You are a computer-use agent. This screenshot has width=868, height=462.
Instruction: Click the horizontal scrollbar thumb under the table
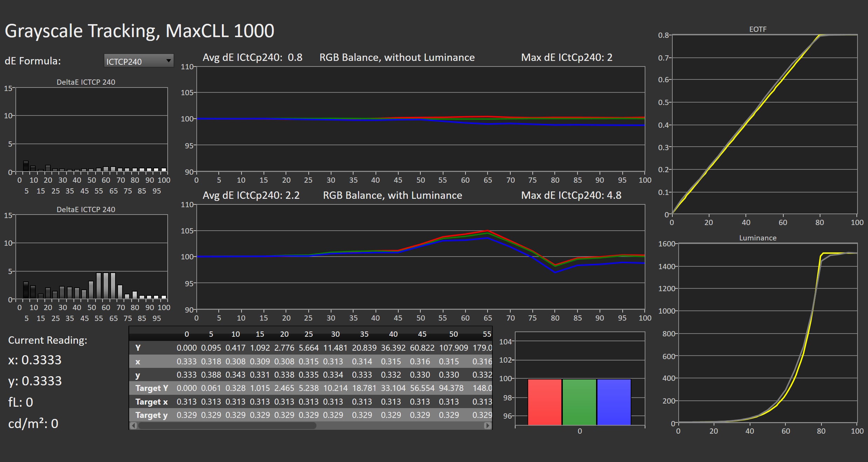tap(227, 426)
